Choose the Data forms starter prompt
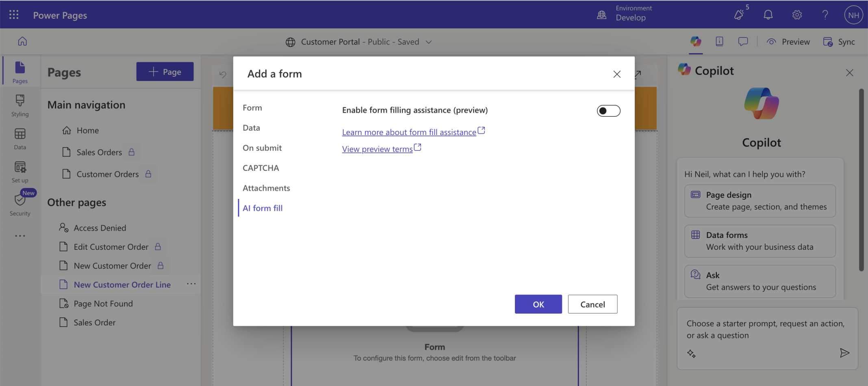 coord(759,241)
